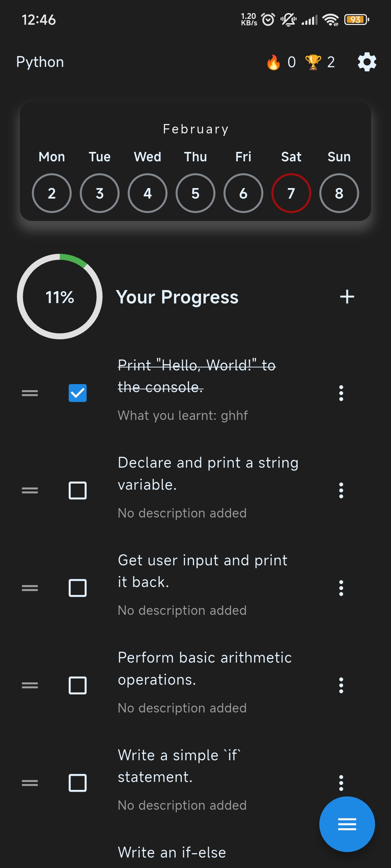This screenshot has width=391, height=868.
Task: Add a new task with the plus button
Action: click(346, 297)
